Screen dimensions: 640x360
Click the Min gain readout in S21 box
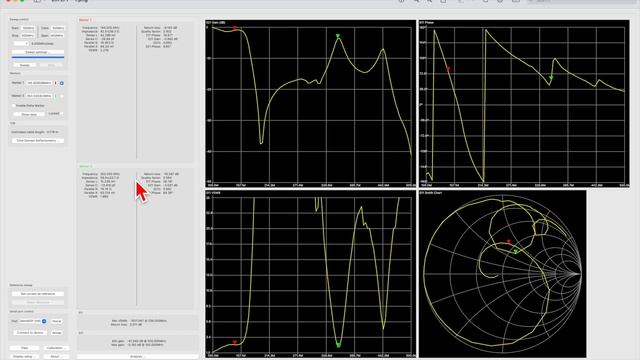click(x=139, y=341)
